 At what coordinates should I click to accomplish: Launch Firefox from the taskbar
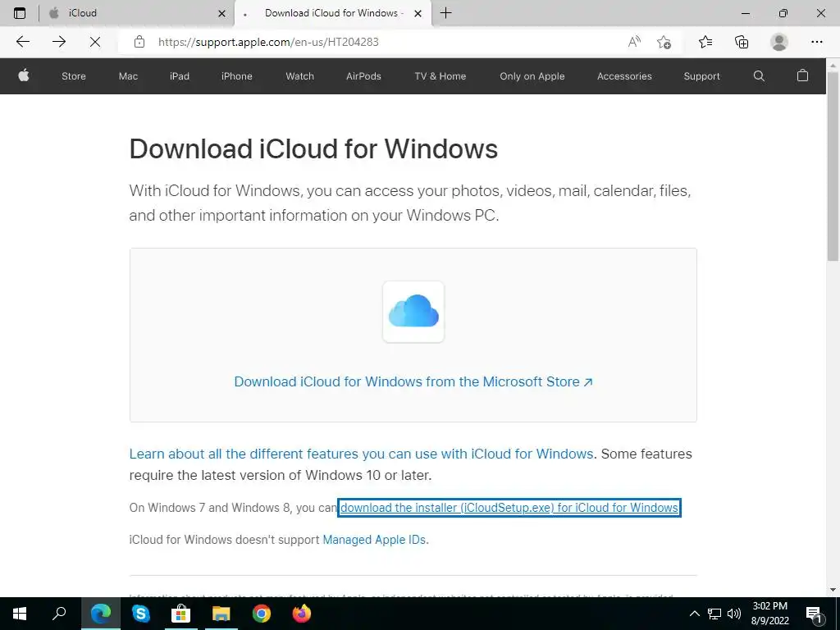pyautogui.click(x=302, y=614)
